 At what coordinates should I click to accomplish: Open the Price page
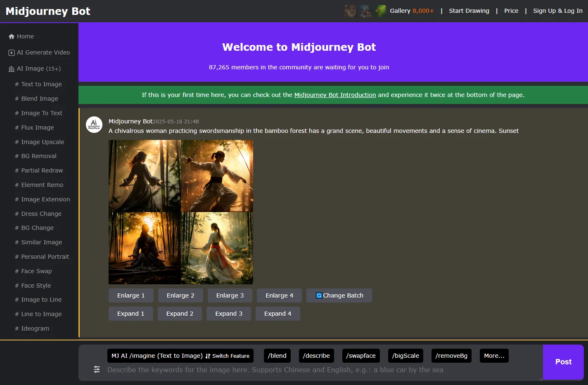[511, 11]
